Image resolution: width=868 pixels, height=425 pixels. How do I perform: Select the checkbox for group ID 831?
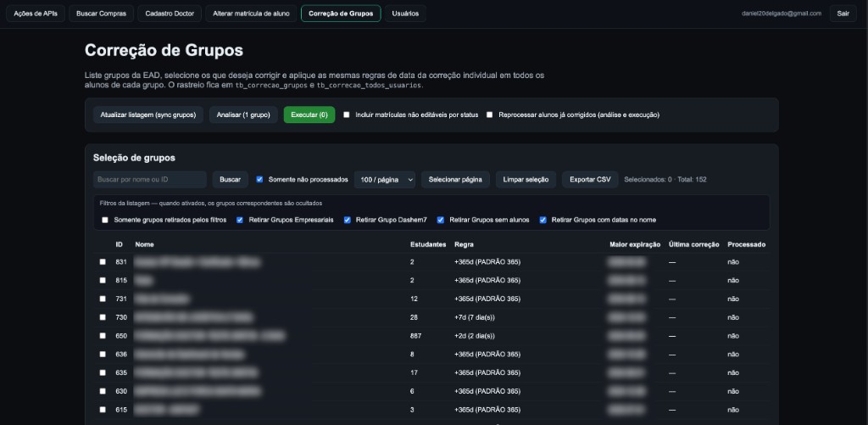click(103, 261)
